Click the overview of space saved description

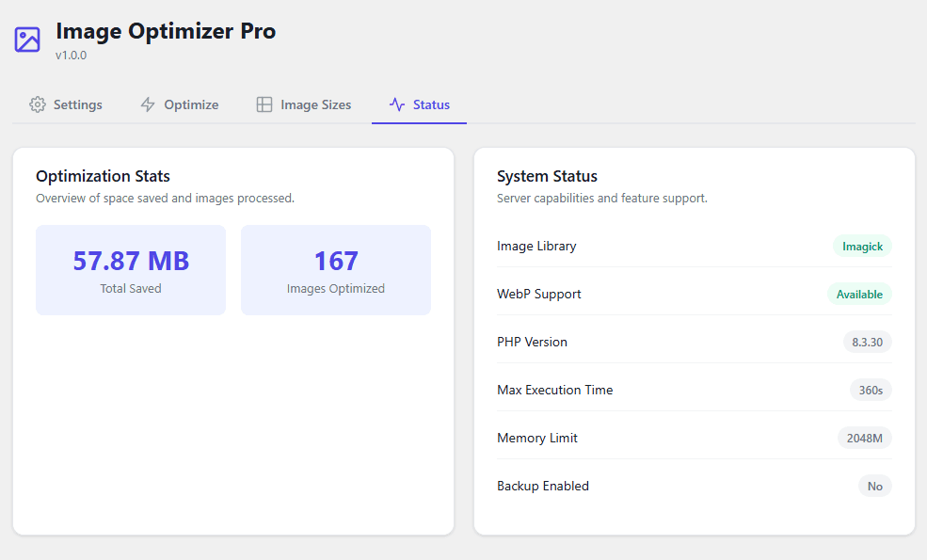pos(165,198)
